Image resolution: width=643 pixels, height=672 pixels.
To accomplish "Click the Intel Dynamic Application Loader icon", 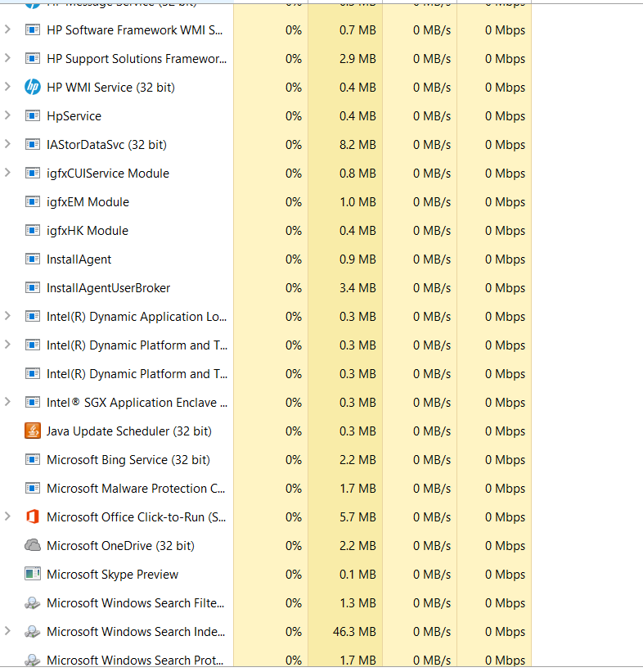I will [x=33, y=317].
